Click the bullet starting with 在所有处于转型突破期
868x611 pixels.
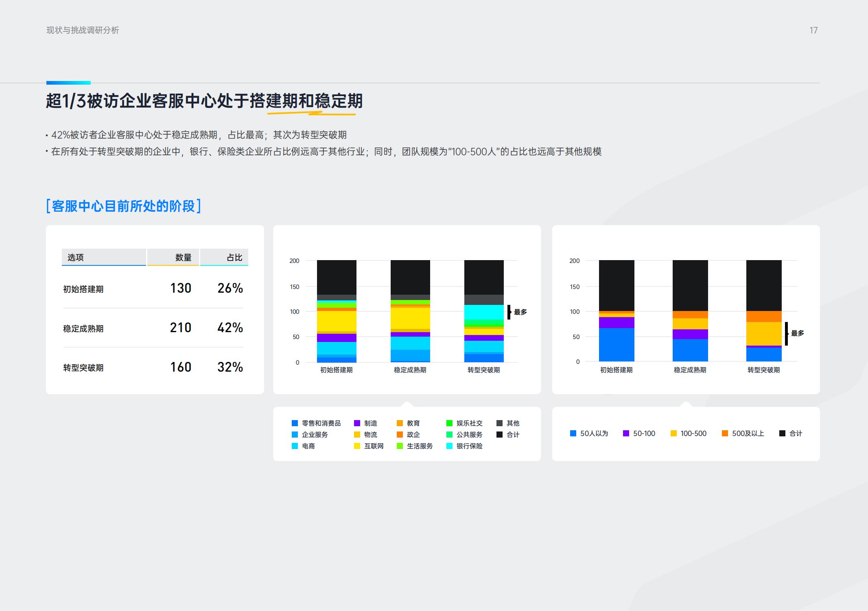(x=324, y=151)
